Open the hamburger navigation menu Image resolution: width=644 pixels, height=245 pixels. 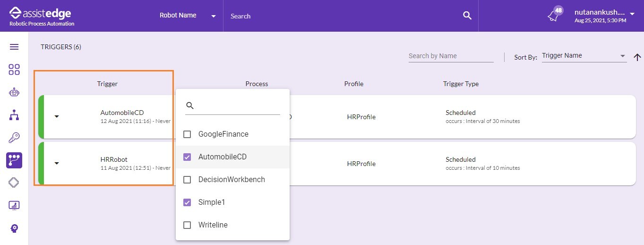[14, 47]
